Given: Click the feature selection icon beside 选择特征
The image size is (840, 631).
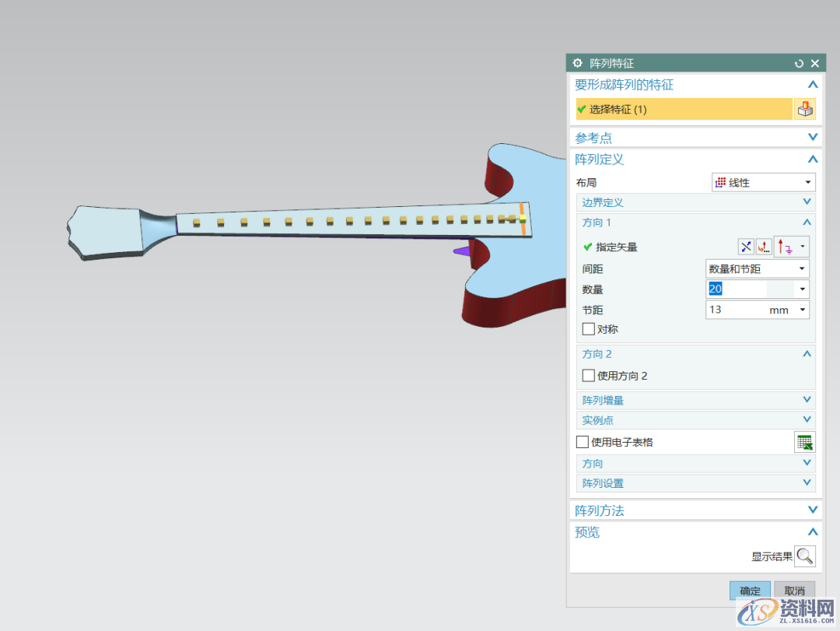Looking at the screenshot, I should click(x=805, y=109).
